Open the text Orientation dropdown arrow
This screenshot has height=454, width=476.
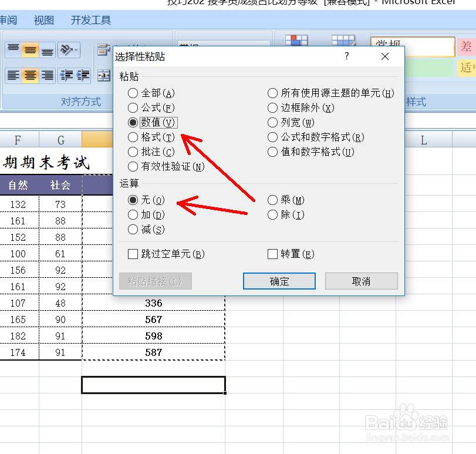[x=75, y=50]
